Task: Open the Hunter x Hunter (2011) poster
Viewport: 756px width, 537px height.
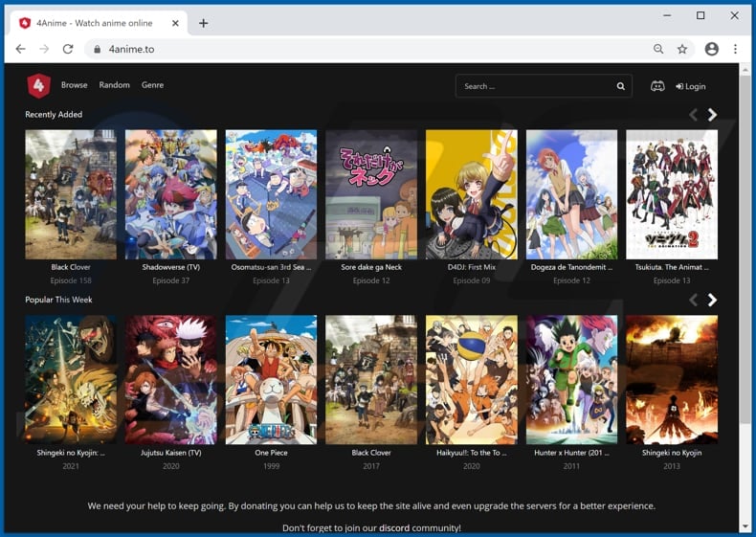Action: [571, 380]
